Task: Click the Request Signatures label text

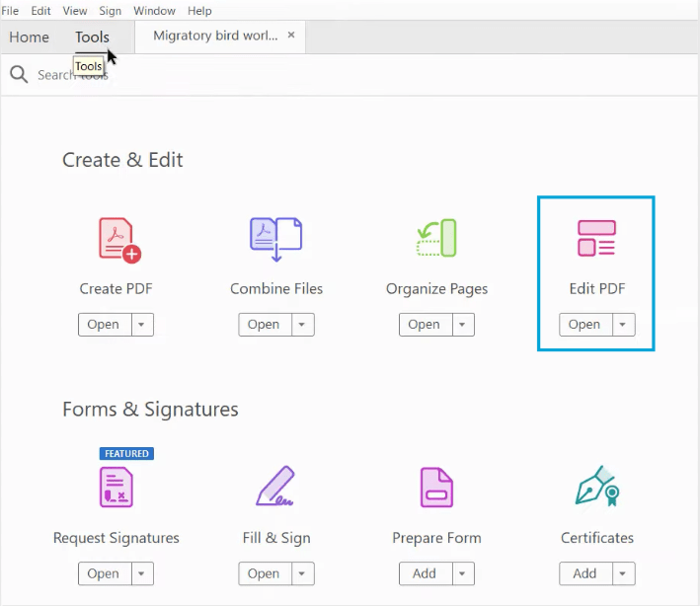Action: [x=117, y=538]
